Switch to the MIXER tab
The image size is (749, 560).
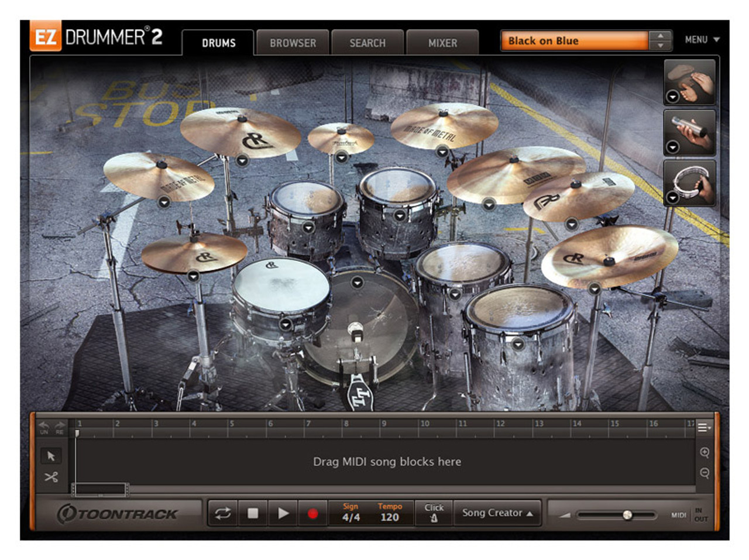[x=442, y=43]
